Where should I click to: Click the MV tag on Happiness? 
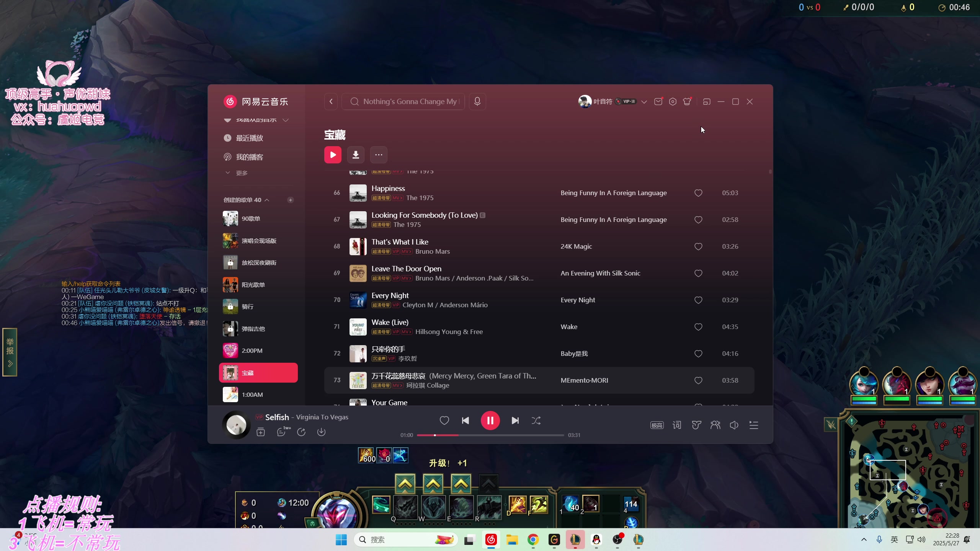point(397,198)
